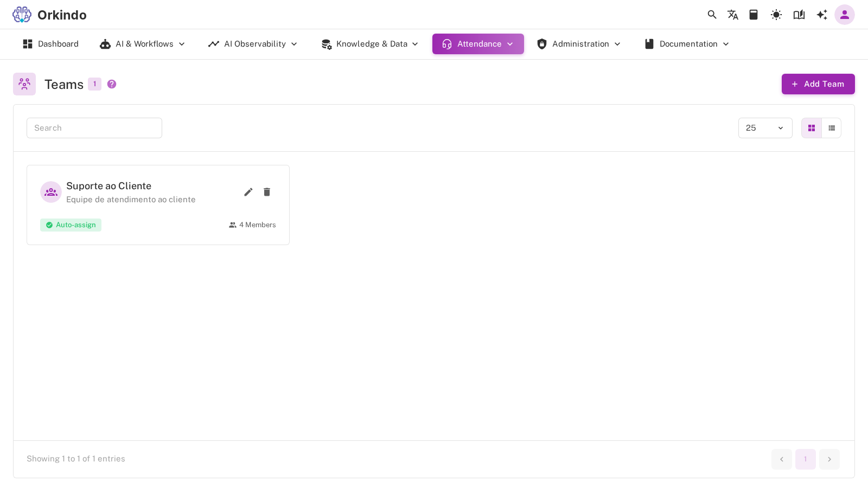Viewport: 868px width, 488px height.
Task: Click the Add Team button
Action: coord(818,84)
